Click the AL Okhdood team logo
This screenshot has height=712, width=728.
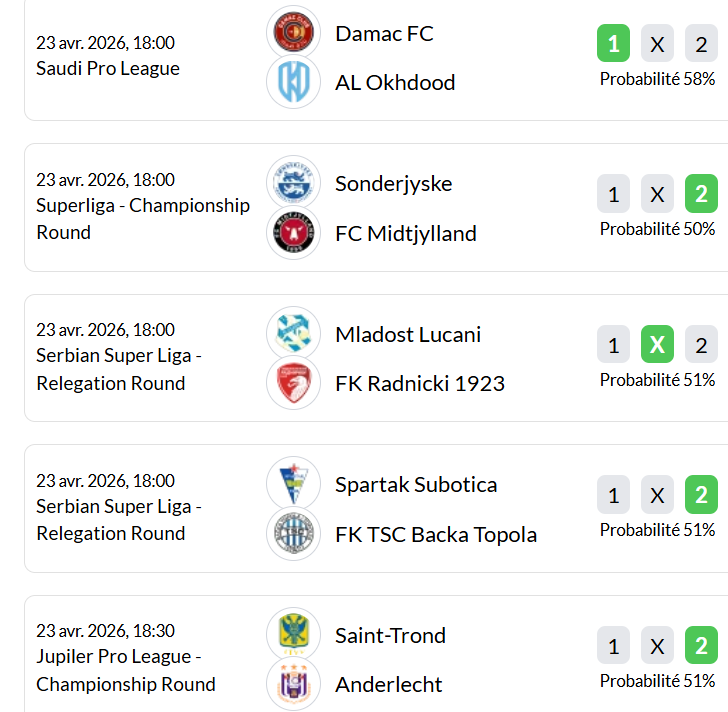tap(294, 82)
